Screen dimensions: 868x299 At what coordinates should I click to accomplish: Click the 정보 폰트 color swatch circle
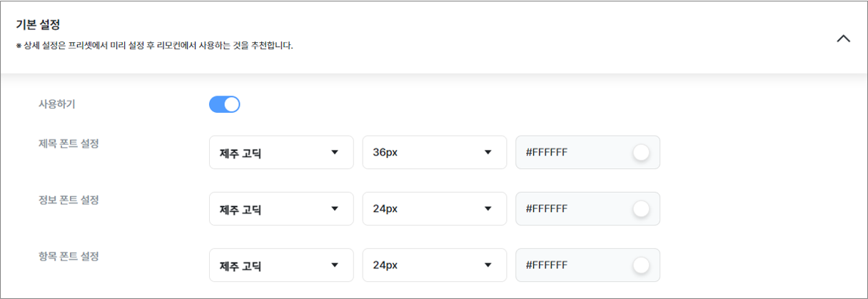pyautogui.click(x=641, y=209)
